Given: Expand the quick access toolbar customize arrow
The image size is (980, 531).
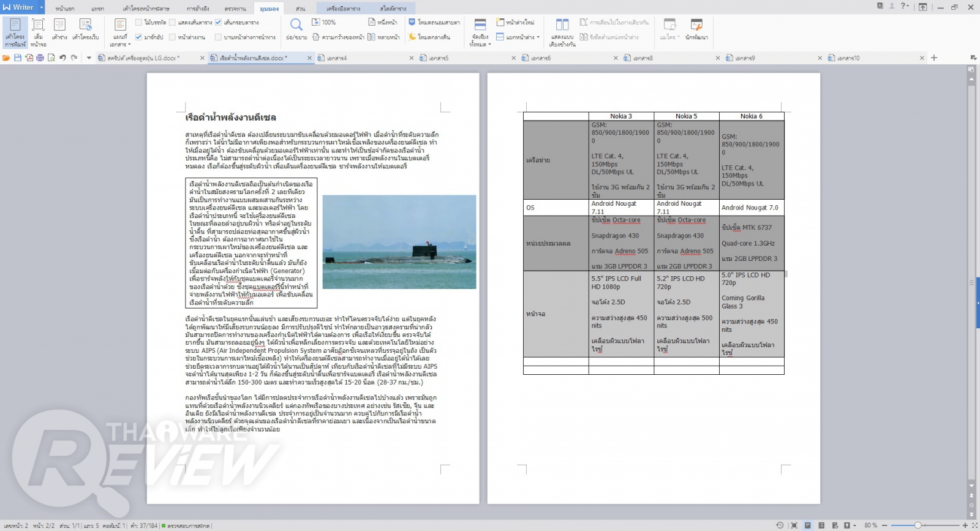Looking at the screenshot, I should pyautogui.click(x=89, y=58).
